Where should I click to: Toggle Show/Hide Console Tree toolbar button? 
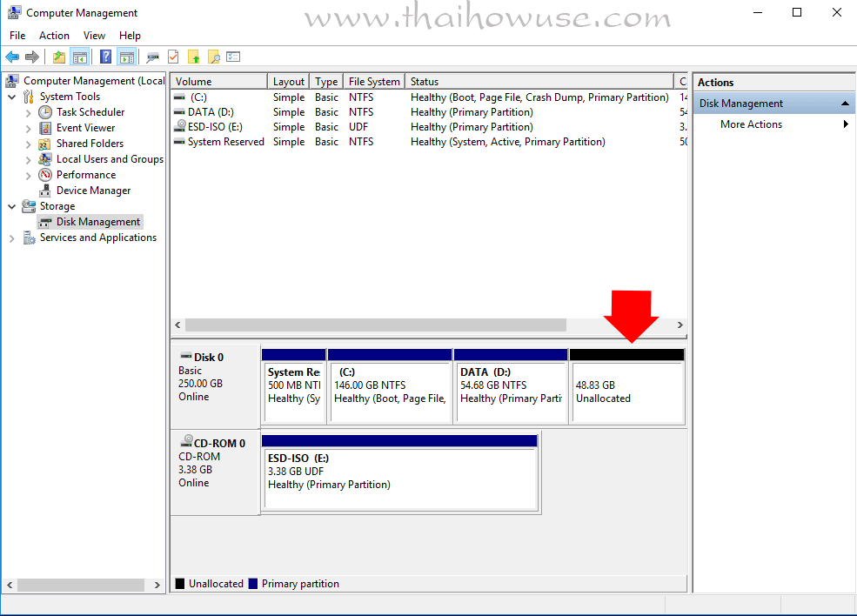coord(80,57)
